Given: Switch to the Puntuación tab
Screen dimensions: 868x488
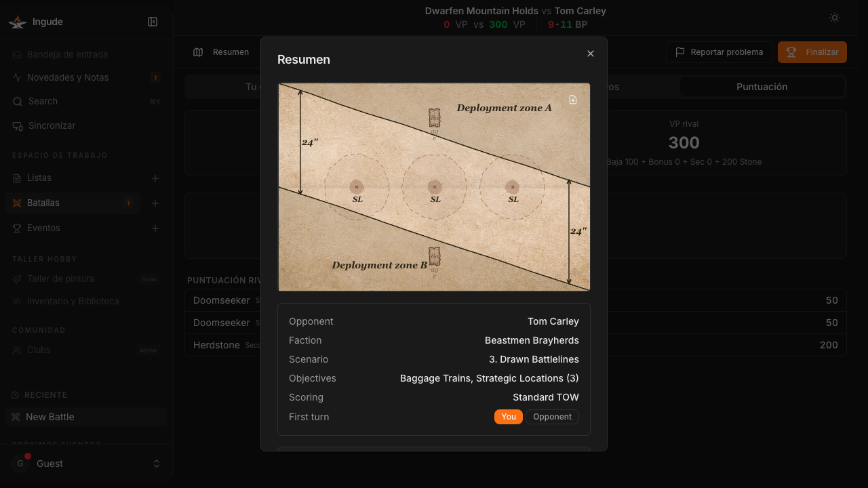Looking at the screenshot, I should pyautogui.click(x=762, y=87).
